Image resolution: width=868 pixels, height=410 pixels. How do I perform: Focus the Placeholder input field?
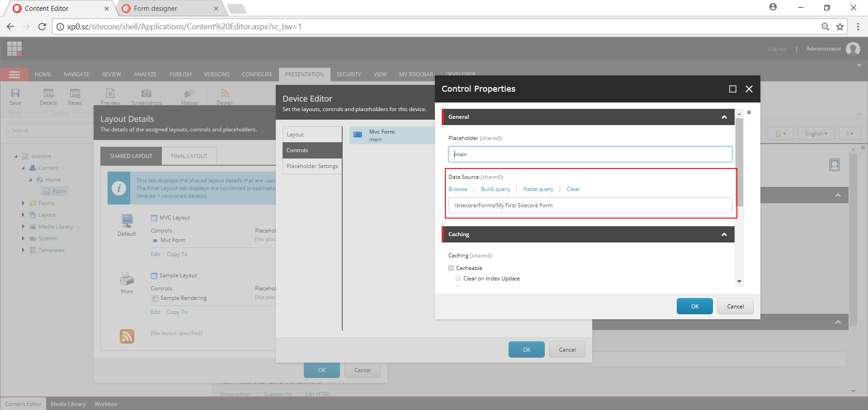click(x=590, y=154)
